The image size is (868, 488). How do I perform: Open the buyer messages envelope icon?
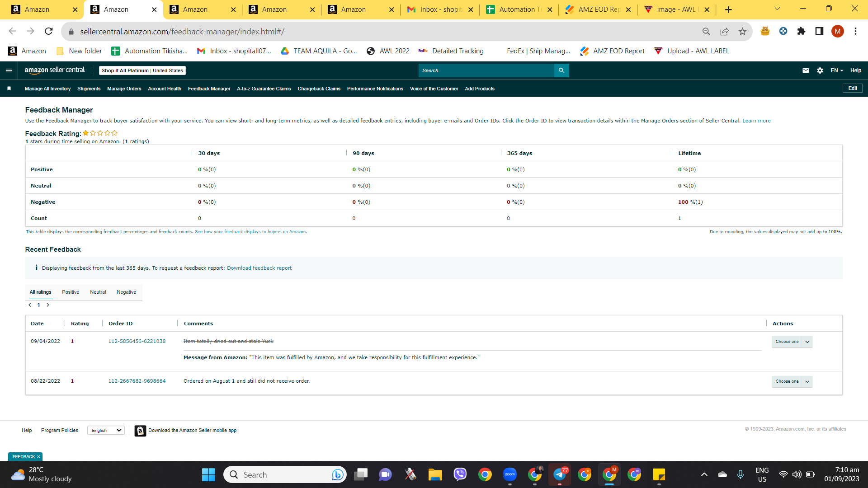806,70
